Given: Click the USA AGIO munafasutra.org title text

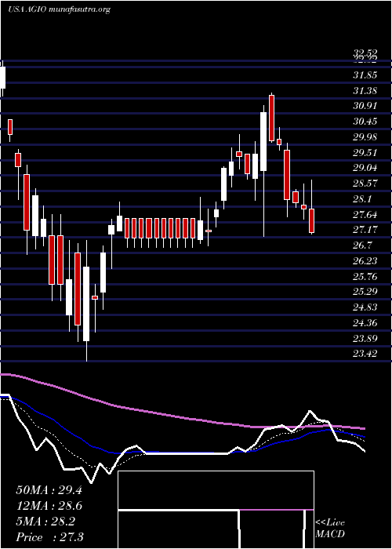Looking at the screenshot, I should (x=59, y=9).
